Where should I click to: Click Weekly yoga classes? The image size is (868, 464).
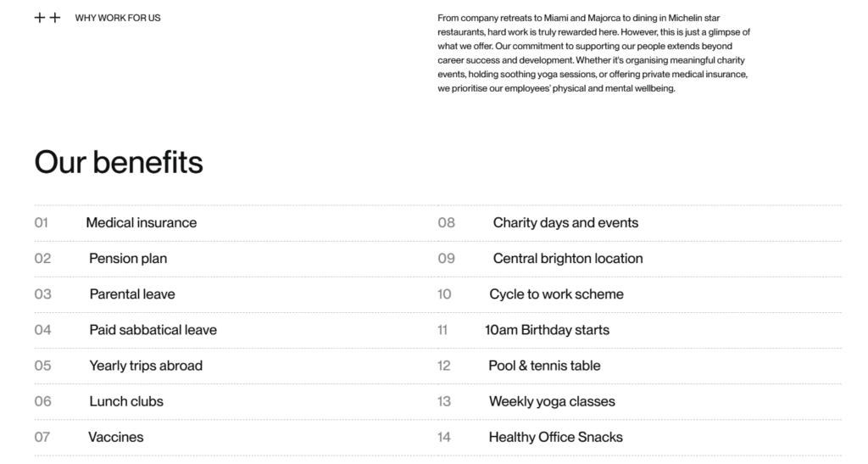point(551,401)
